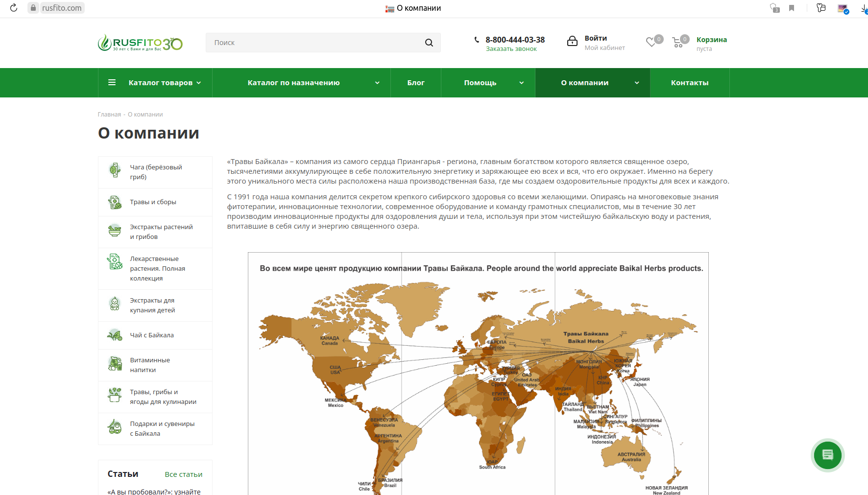Image resolution: width=868 pixels, height=495 pixels.
Task: Open the «А вы пробовали?» article
Action: (154, 491)
